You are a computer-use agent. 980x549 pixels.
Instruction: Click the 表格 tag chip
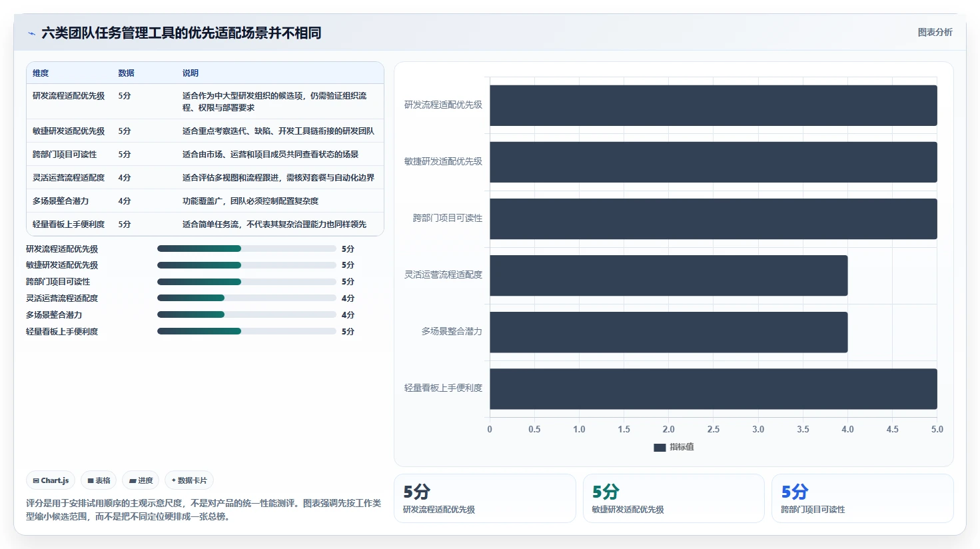tap(99, 480)
